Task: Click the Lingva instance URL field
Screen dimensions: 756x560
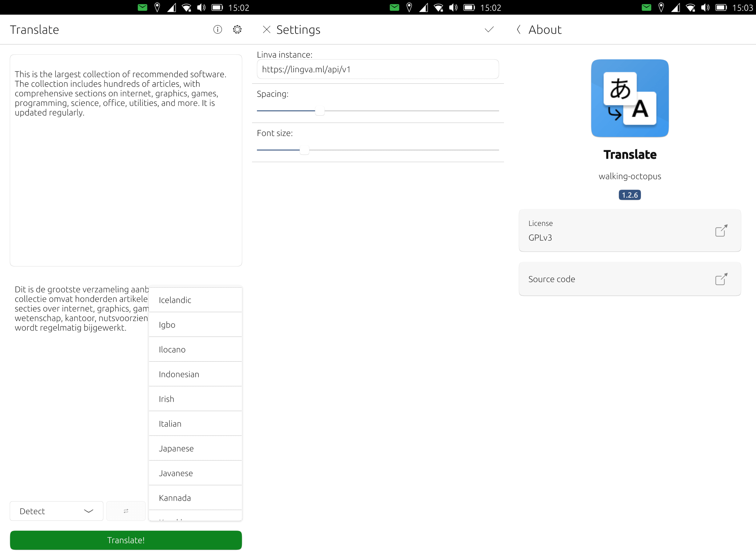Action: [x=378, y=69]
